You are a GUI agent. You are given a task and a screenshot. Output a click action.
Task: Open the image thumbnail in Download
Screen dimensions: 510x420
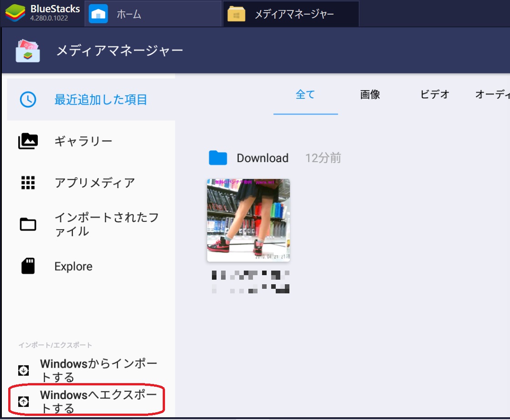click(248, 220)
